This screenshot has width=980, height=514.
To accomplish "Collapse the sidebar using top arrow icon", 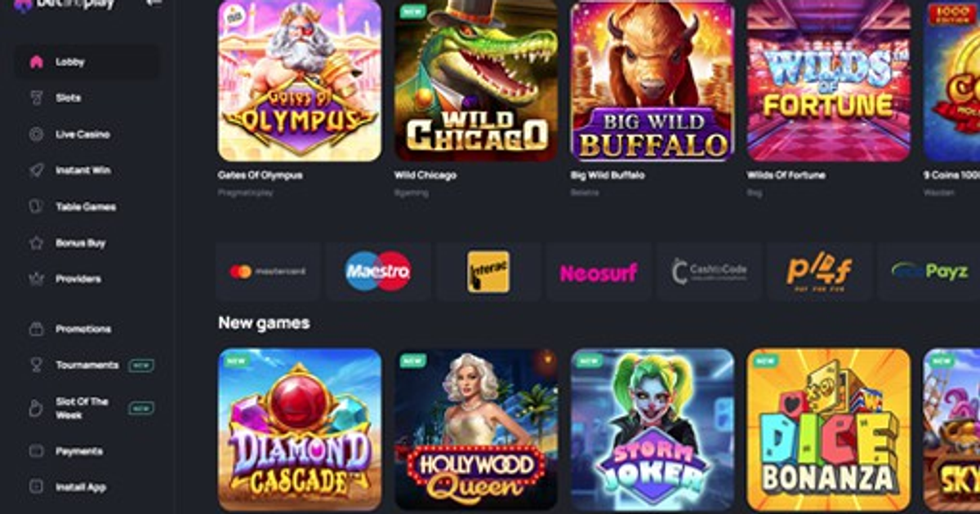I will (x=153, y=4).
